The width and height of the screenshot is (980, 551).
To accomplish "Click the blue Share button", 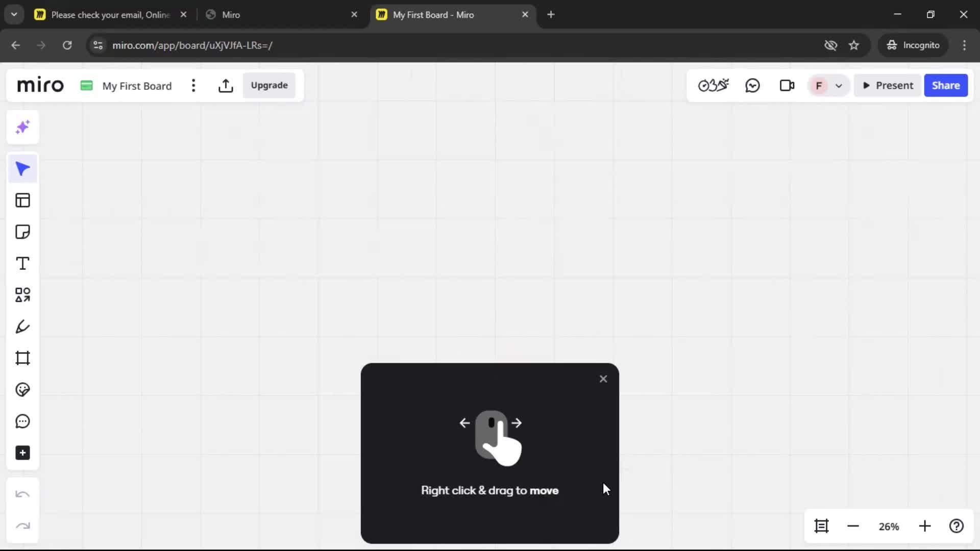I will 946,86.
